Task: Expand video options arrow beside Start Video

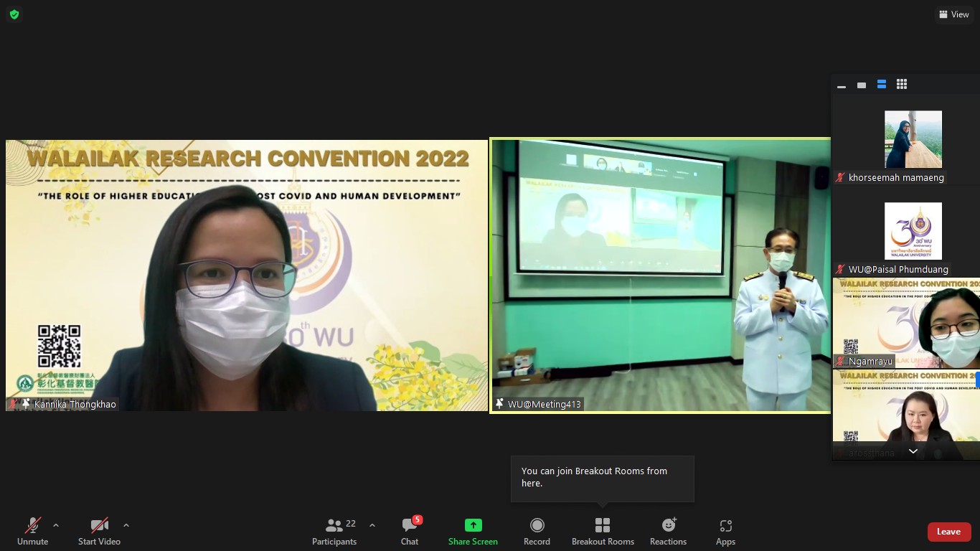Action: click(126, 525)
